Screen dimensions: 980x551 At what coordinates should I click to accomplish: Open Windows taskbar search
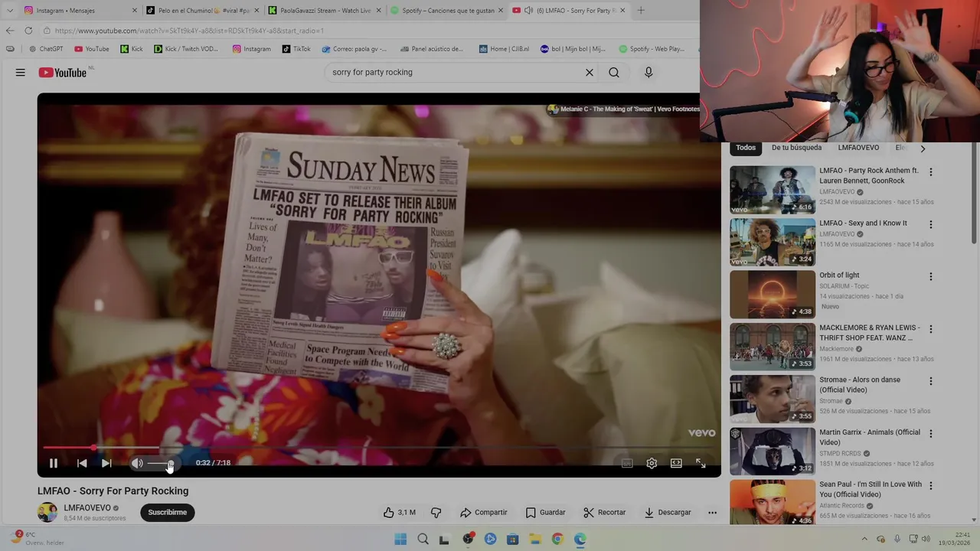coord(423,539)
